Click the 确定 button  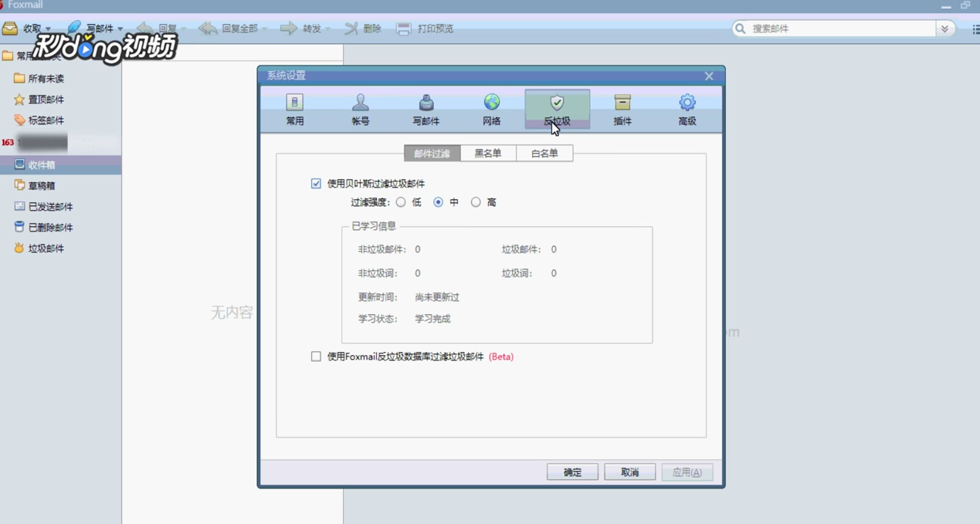pyautogui.click(x=571, y=472)
